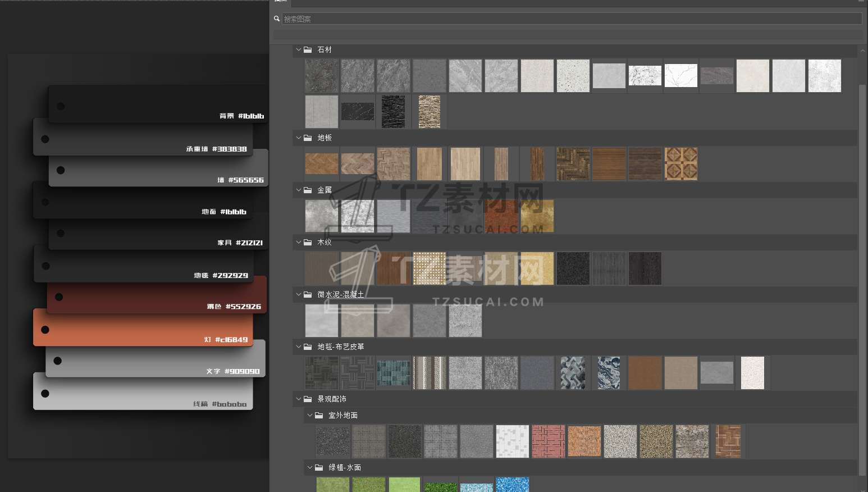Collapse the 微水泥-混凝土 group chevron

pos(299,294)
